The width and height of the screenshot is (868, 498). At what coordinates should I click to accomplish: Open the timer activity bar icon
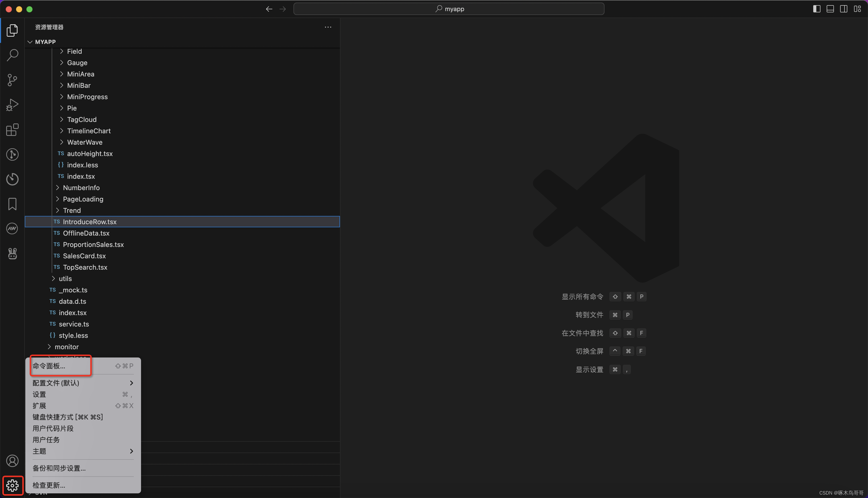tap(12, 179)
